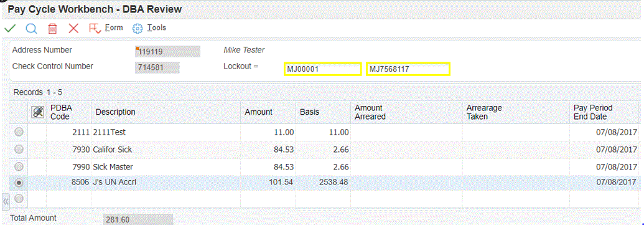Select the Sick Master row radio button
Viewport: 644px width, 225px height.
pyautogui.click(x=19, y=166)
